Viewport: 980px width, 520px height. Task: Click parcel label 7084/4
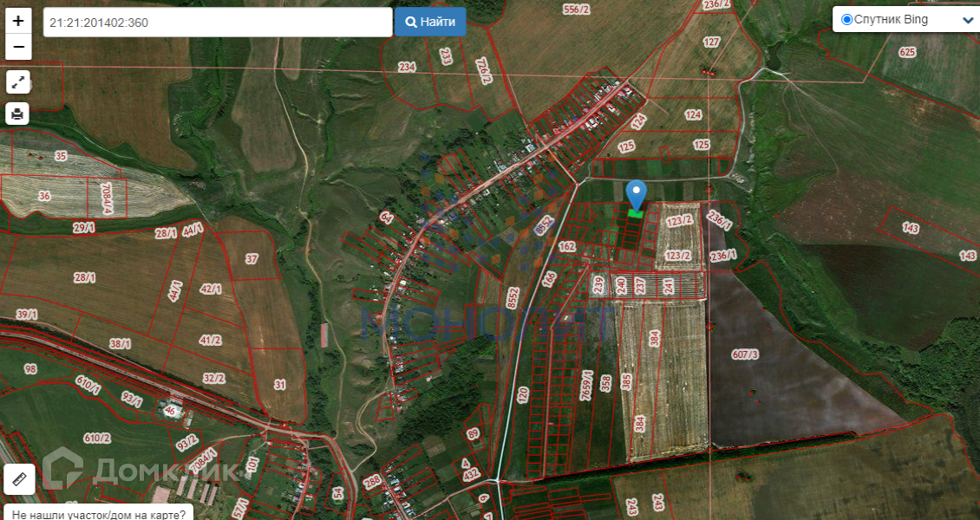(107, 198)
